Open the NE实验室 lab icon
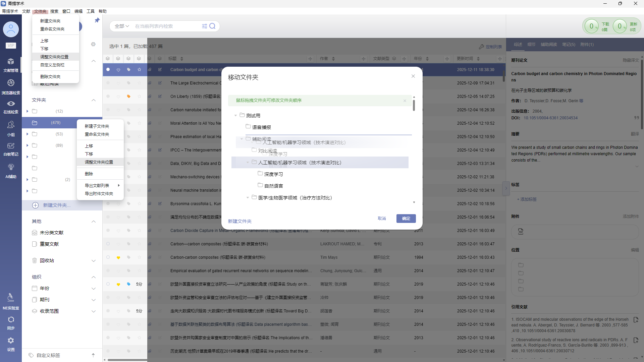 pos(11,298)
